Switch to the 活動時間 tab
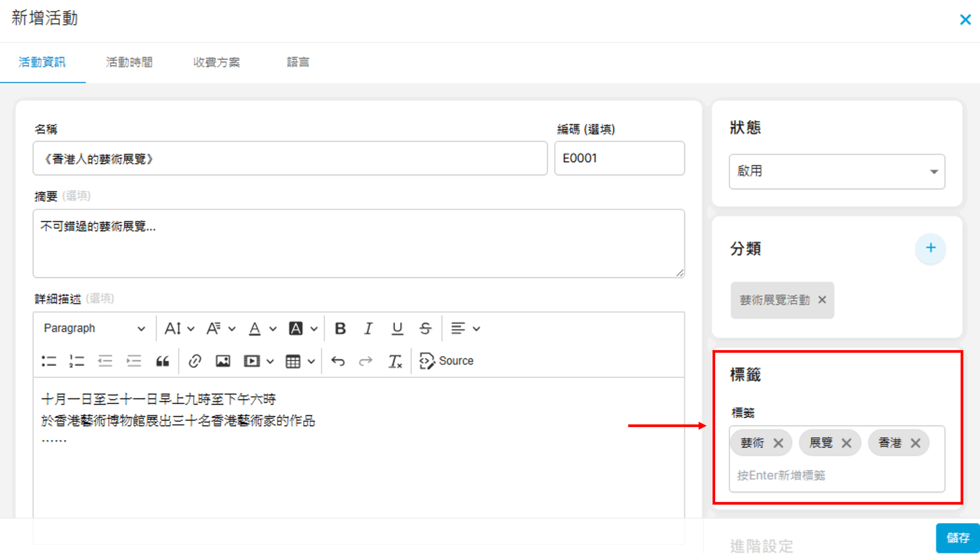Viewport: 980px width, 555px height. tap(129, 62)
